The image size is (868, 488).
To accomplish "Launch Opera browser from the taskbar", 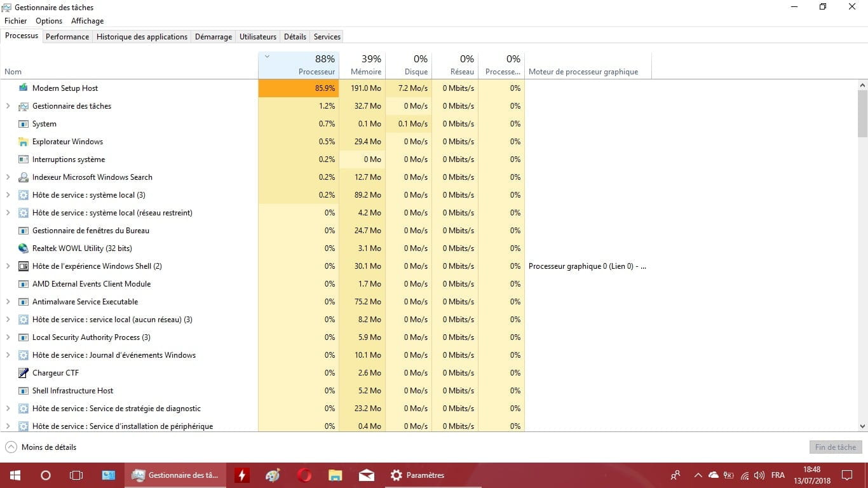I will (x=304, y=475).
